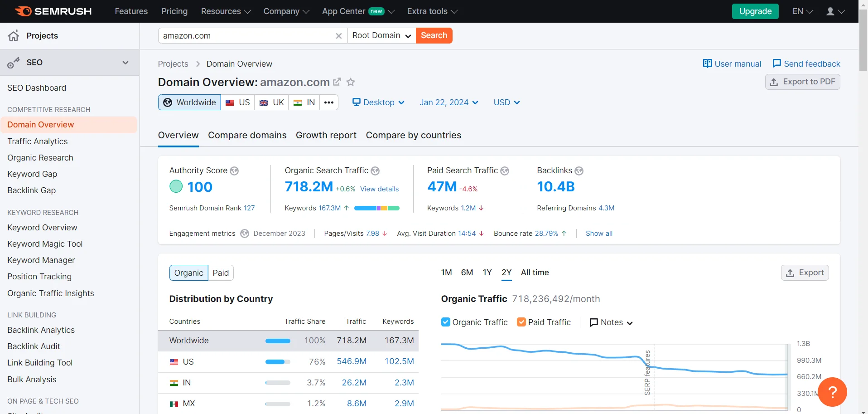Switch distribution to Paid
This screenshot has width=868, height=414.
pos(221,273)
